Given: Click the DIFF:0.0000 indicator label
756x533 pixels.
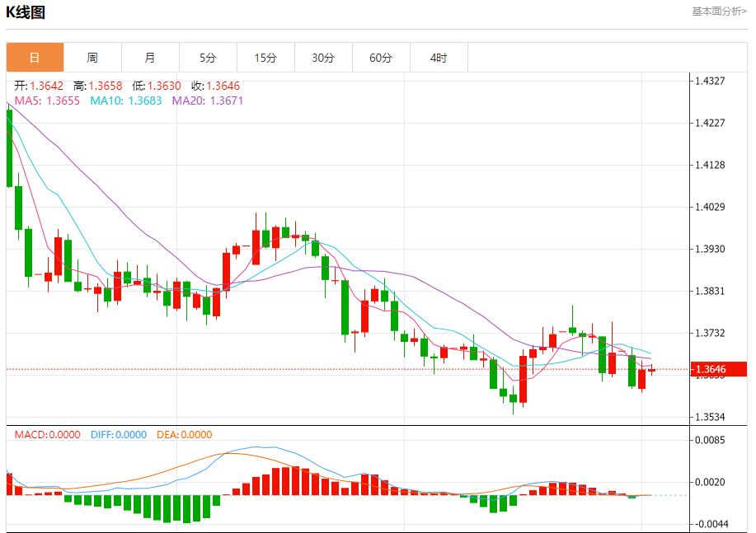Looking at the screenshot, I should click(119, 435).
